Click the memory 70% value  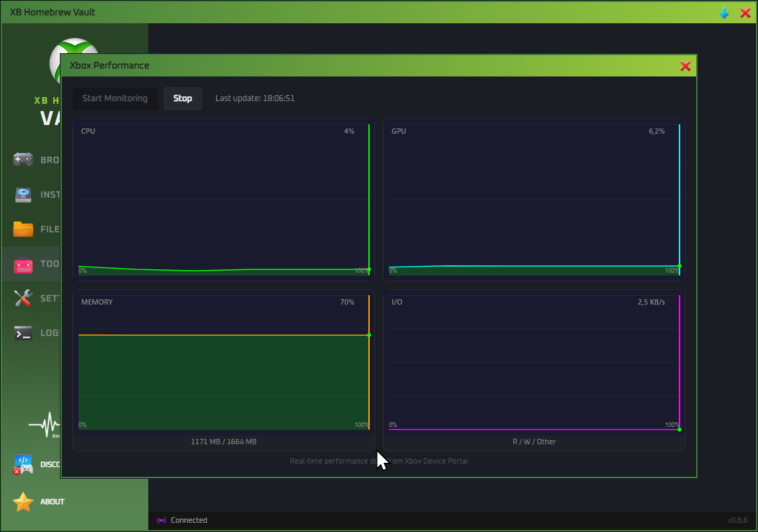pyautogui.click(x=347, y=302)
